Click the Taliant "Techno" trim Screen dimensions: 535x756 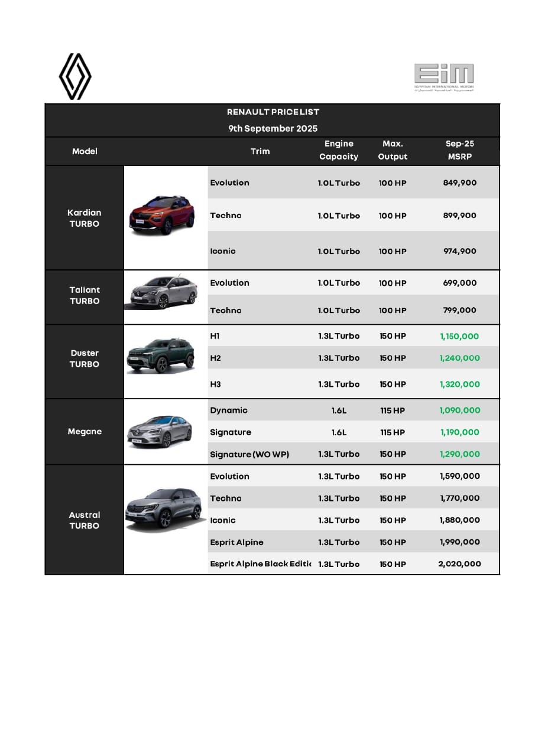[226, 310]
